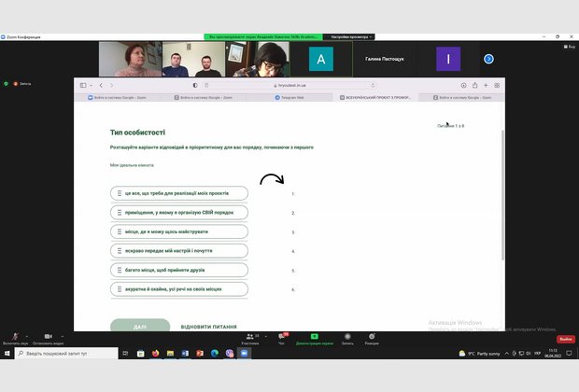This screenshot has width=579, height=392.
Task: Click the ВІДНОВИТИ ПИТАННЯ link
Action: click(x=208, y=327)
